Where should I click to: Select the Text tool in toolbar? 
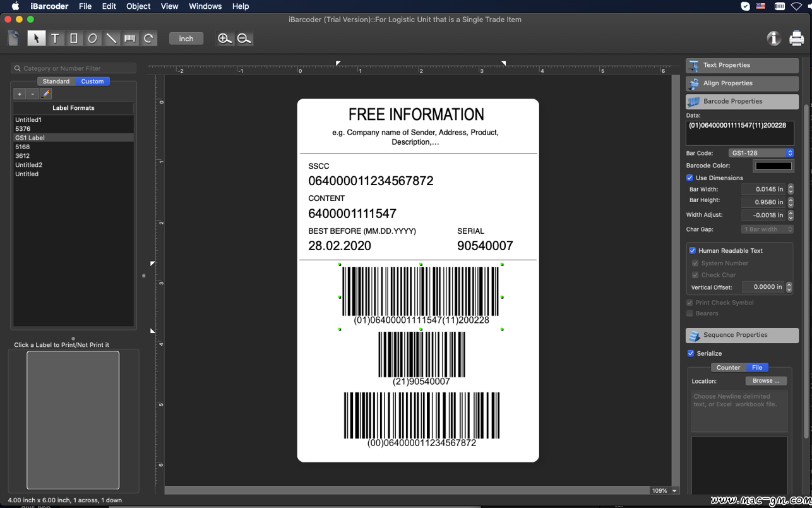click(x=55, y=39)
